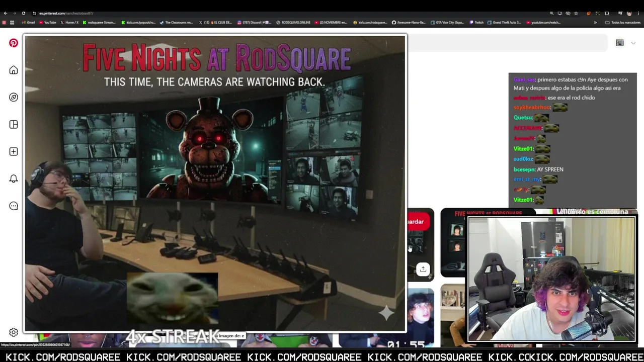
Task: Open Home / X bookmark
Action: pos(69,23)
